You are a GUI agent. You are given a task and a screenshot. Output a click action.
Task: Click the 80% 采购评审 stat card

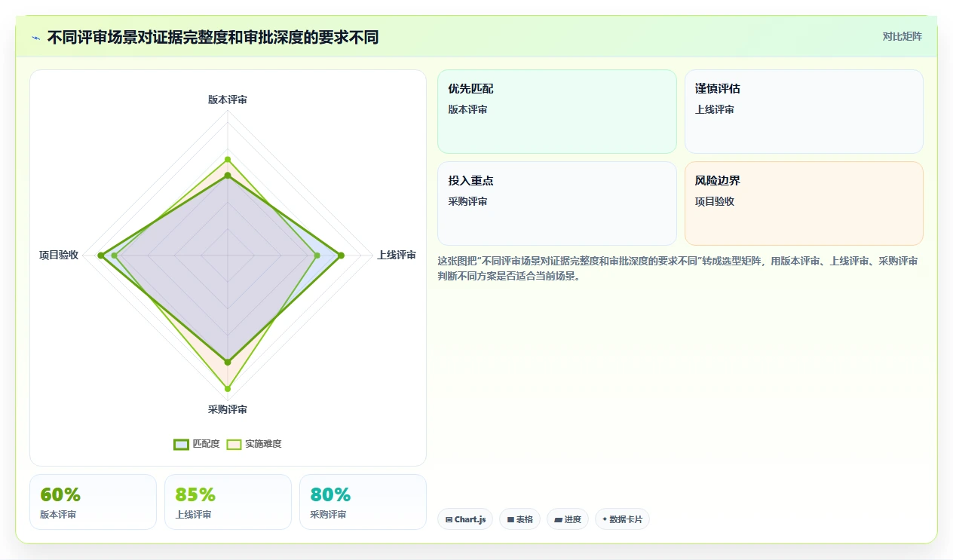tap(363, 502)
